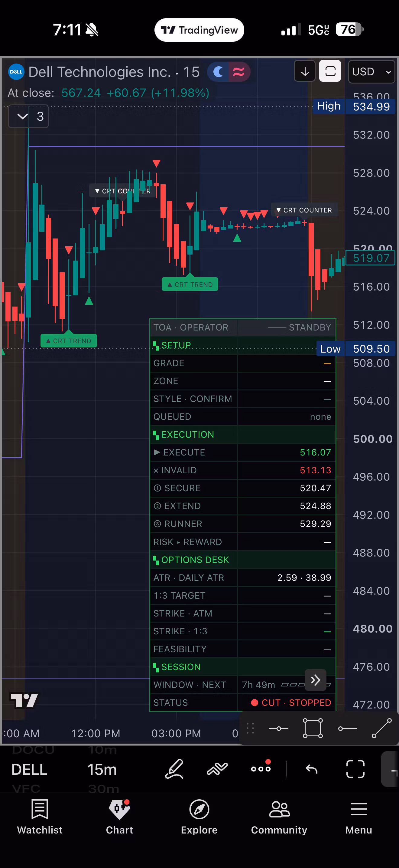This screenshot has height=868, width=399.
Task: Open the three-dots more options menu
Action: coord(261,768)
